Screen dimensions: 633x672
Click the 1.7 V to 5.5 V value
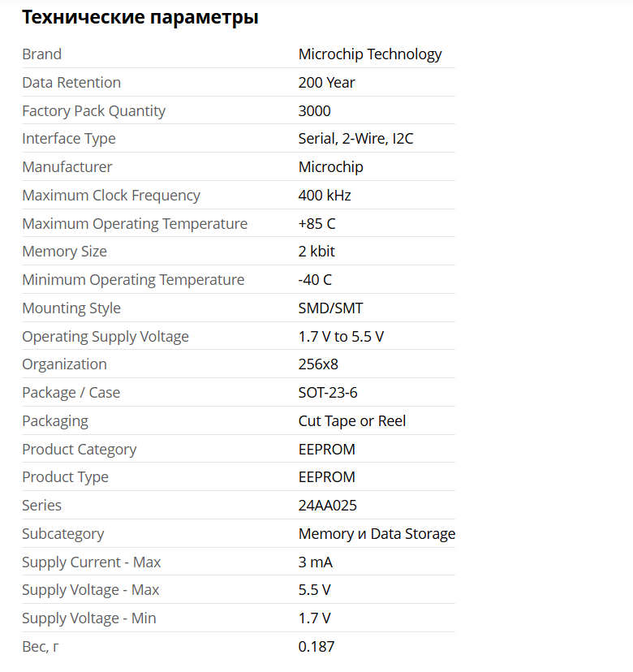[341, 337]
